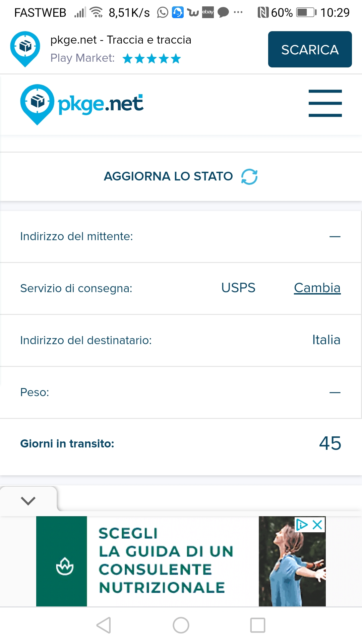Tap the Italia recipient address value
This screenshot has width=362, height=644.
pos(326,340)
